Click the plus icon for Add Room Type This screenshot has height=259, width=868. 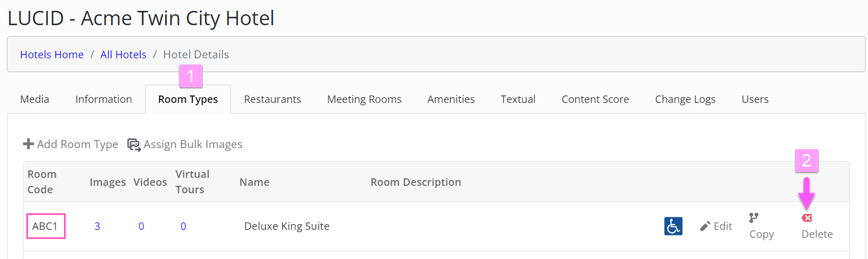pos(29,144)
